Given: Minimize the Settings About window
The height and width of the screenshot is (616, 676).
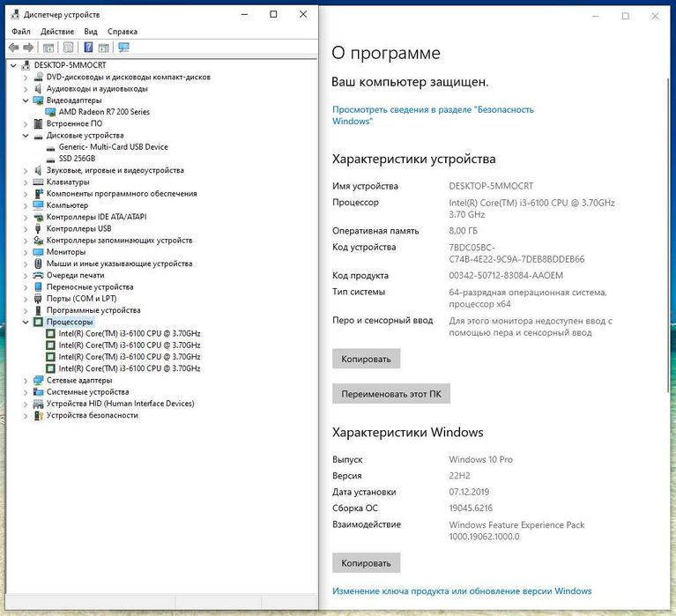Looking at the screenshot, I should click(x=596, y=17).
